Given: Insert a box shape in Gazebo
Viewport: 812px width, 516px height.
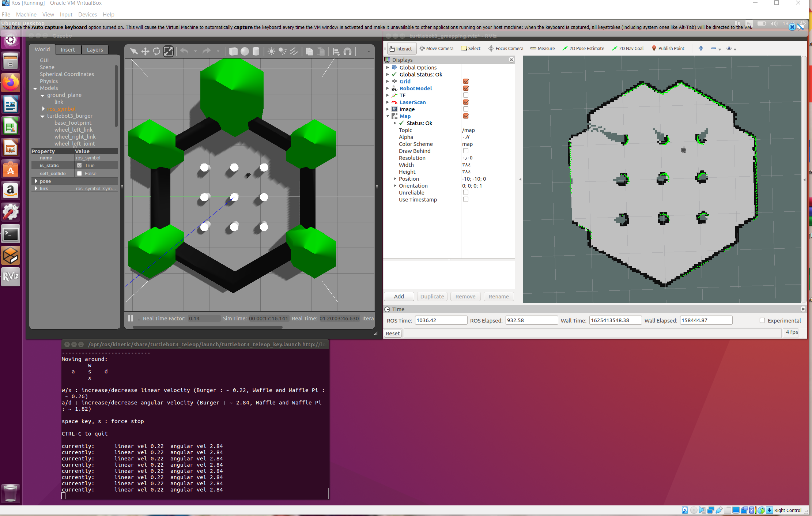Looking at the screenshot, I should 233,51.
